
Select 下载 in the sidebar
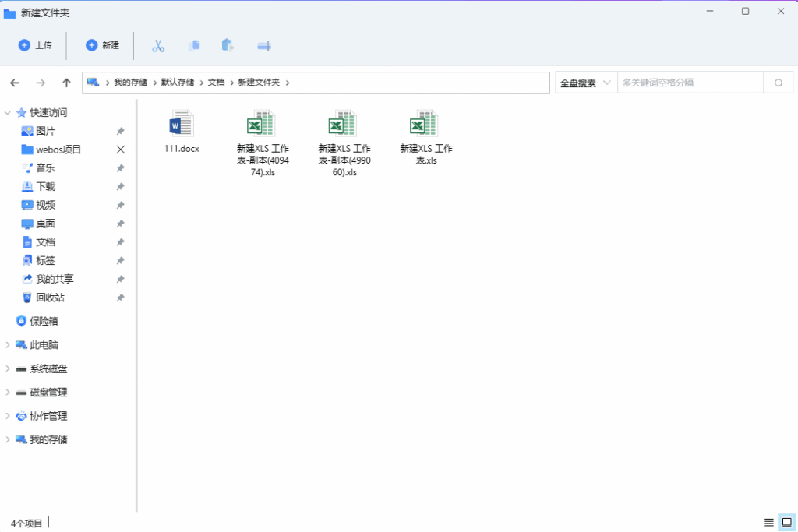(x=45, y=187)
